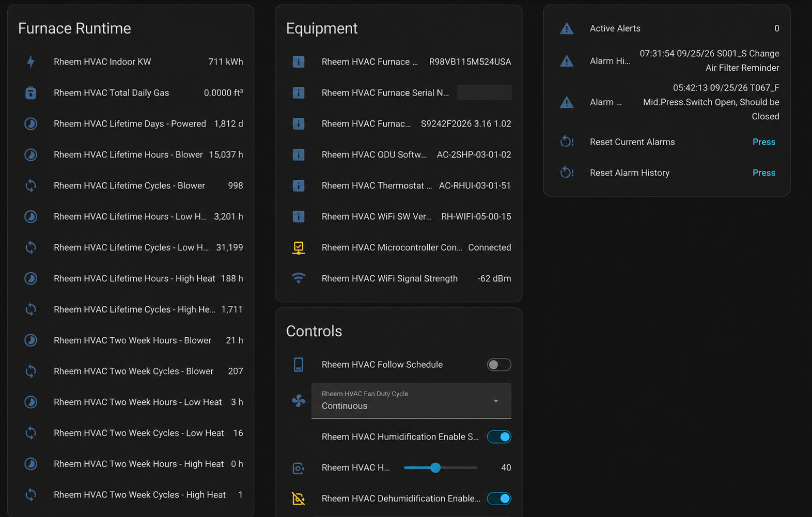Open the S001_S Change Air Filter Reminder alarm
Image resolution: width=812 pixels, height=517 pixels.
click(x=709, y=61)
